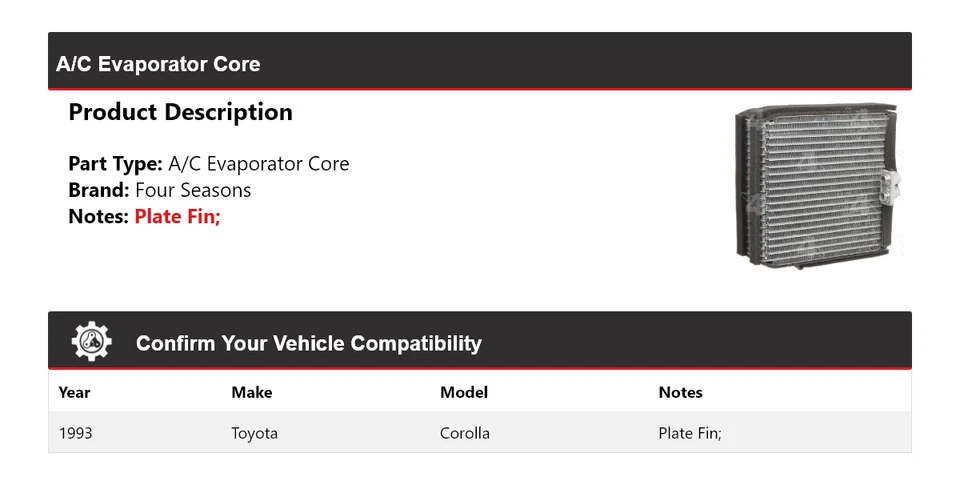Click the A/C Evaporator Core part type value
The width and height of the screenshot is (960, 485).
(258, 164)
